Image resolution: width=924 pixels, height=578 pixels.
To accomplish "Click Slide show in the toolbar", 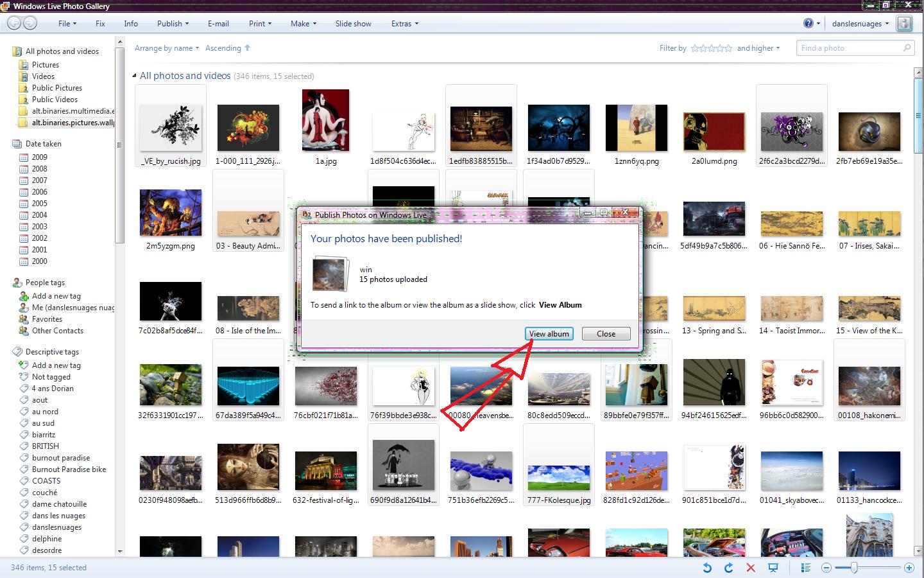I will coord(353,24).
